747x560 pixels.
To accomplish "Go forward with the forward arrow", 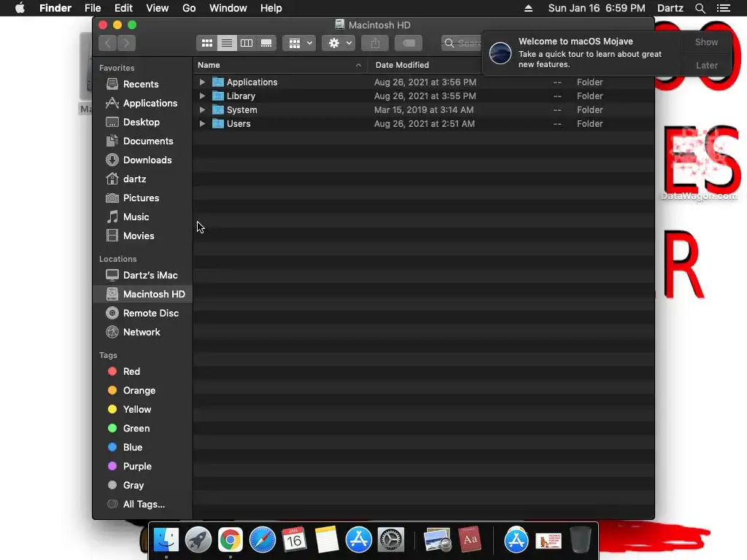I will click(x=126, y=43).
